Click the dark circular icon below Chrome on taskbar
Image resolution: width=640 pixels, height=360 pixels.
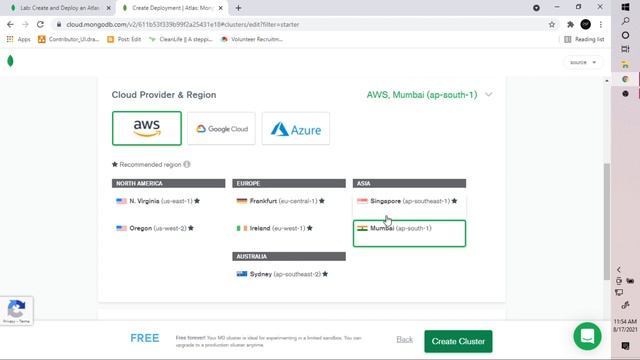coord(625,94)
